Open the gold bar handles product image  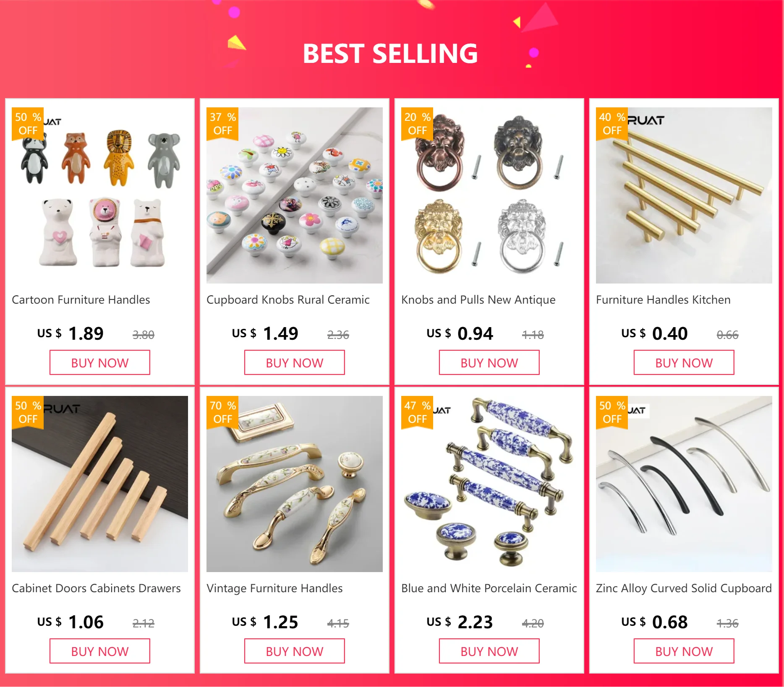tap(684, 195)
